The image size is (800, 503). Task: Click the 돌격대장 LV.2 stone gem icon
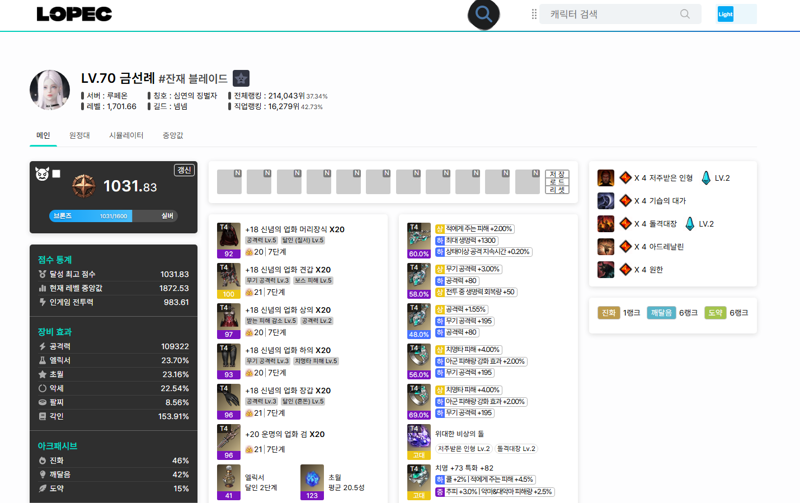pos(690,223)
